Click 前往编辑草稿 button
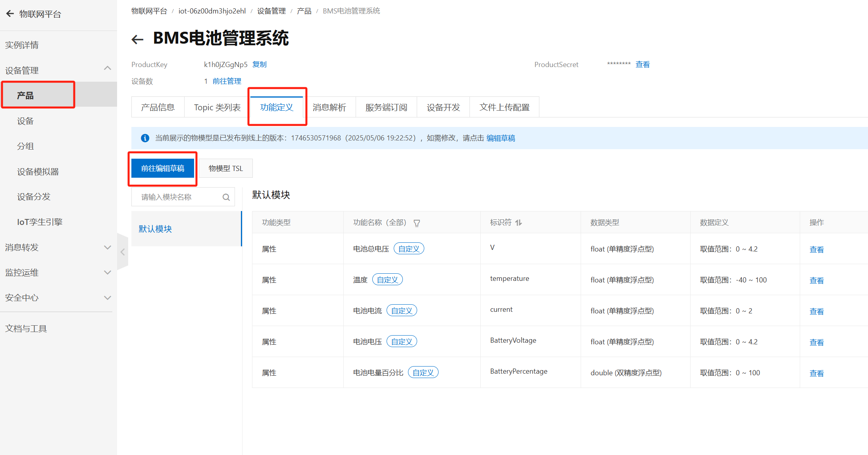 (163, 168)
